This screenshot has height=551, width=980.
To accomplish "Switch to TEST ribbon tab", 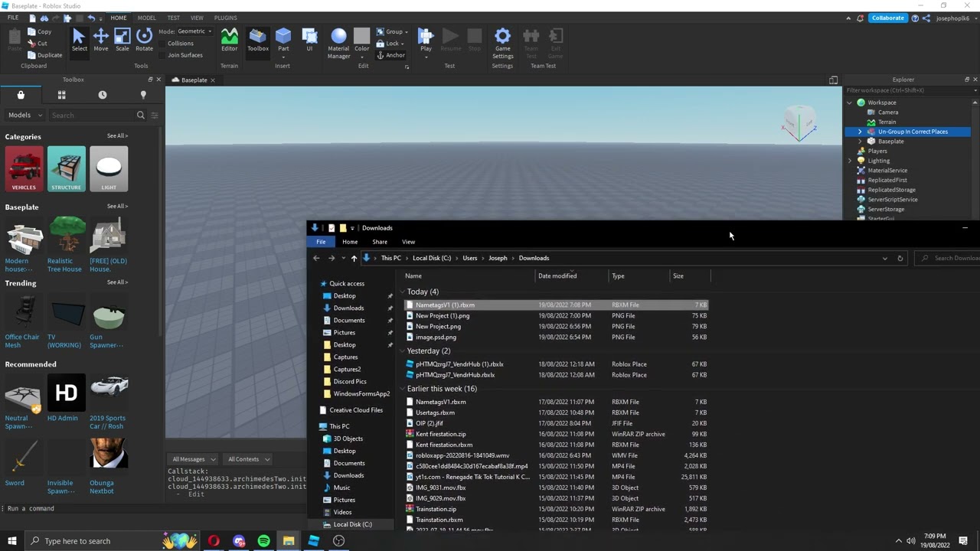I will pos(174,18).
